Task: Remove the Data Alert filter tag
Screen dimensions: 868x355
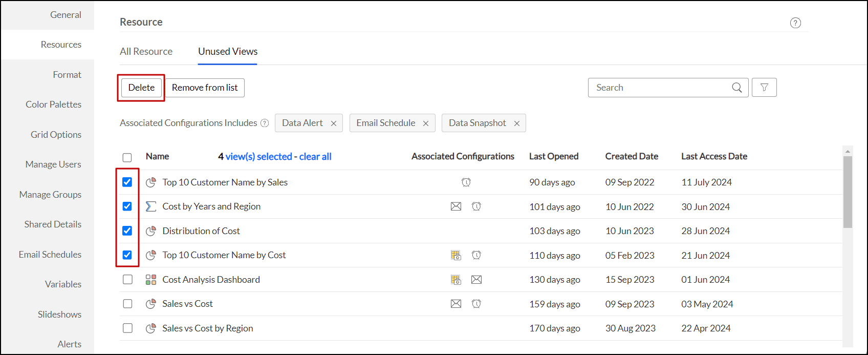Action: (334, 123)
